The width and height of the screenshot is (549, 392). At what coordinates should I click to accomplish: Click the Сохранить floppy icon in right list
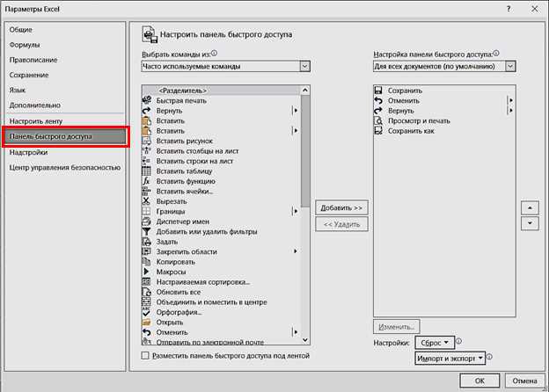[378, 91]
